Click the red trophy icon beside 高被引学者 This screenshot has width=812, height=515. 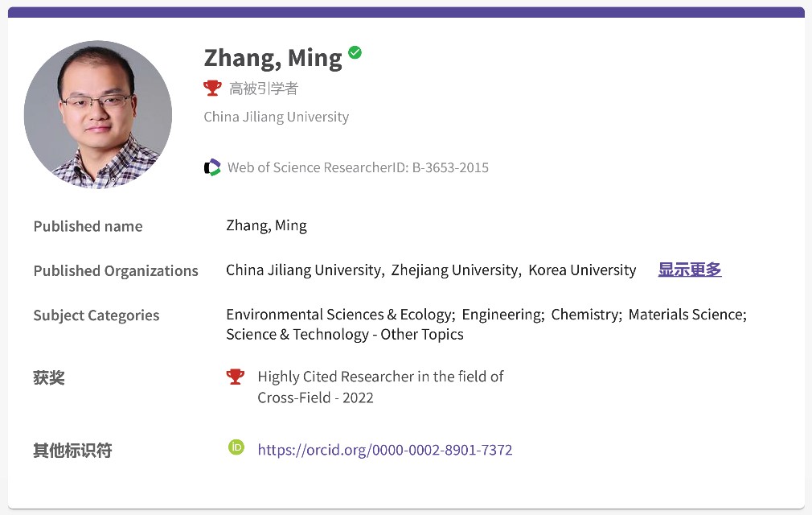pyautogui.click(x=212, y=88)
